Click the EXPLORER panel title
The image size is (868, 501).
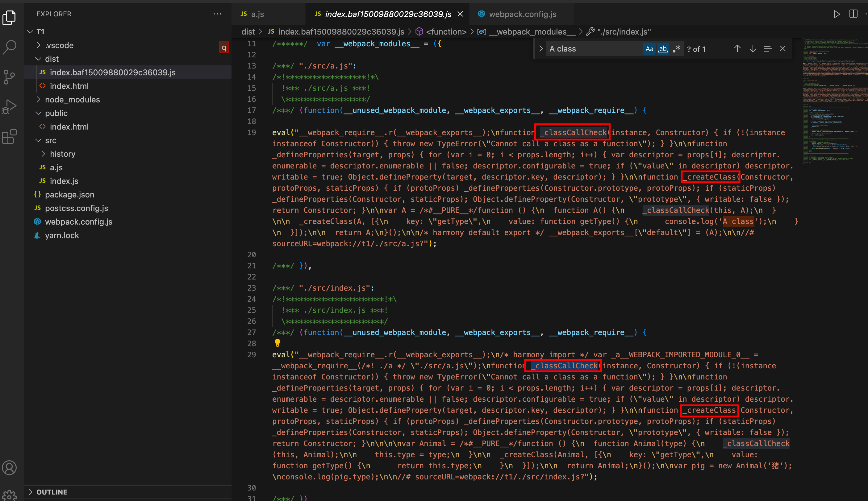coord(54,14)
